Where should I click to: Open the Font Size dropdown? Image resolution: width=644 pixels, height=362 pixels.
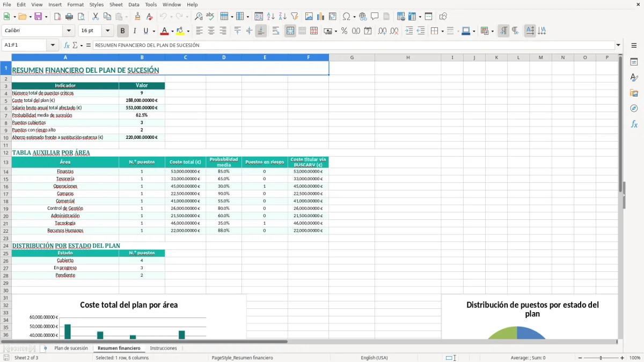(107, 31)
